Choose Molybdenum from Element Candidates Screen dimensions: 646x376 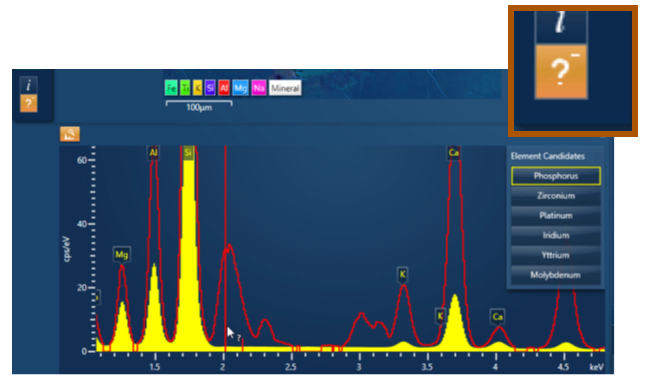pyautogui.click(x=556, y=275)
